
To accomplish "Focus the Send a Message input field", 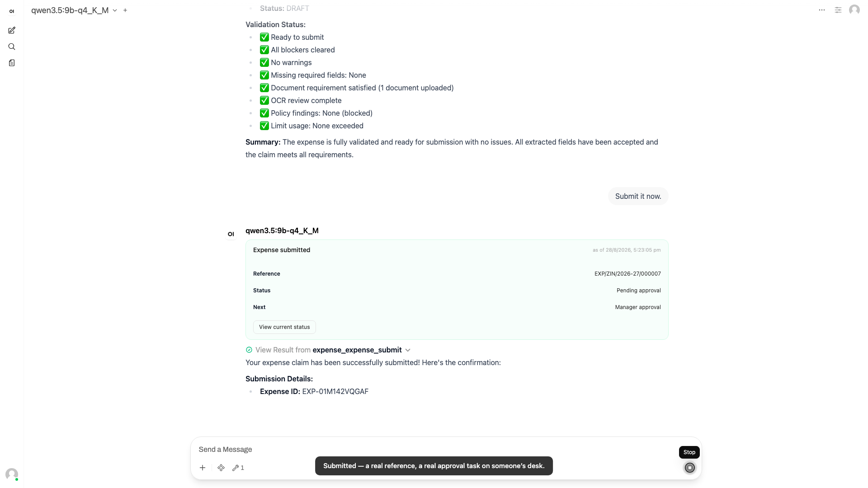I will point(434,449).
